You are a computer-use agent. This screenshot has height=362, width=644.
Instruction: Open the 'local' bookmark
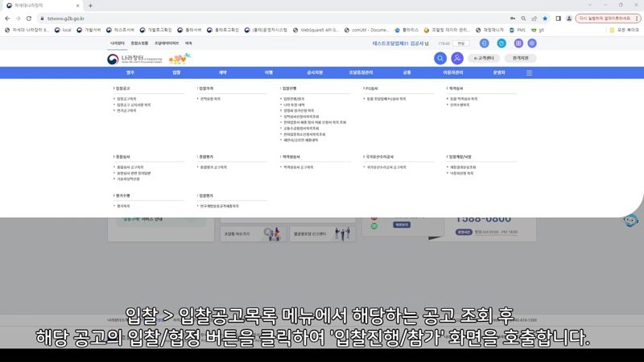click(63, 30)
